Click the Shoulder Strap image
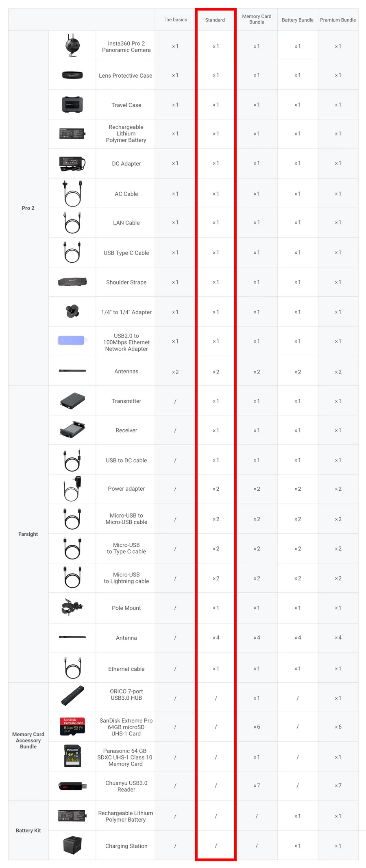This screenshot has width=366, height=868. pyautogui.click(x=72, y=282)
